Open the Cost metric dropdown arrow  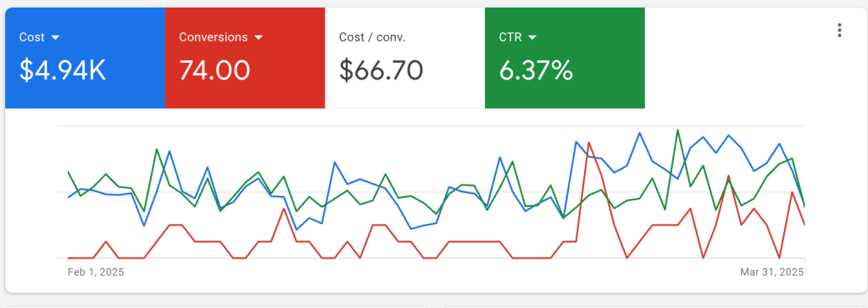click(55, 37)
